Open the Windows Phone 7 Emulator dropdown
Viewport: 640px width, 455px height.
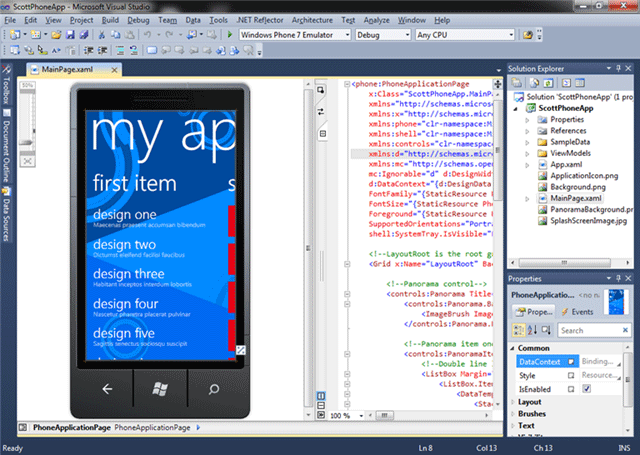point(295,35)
